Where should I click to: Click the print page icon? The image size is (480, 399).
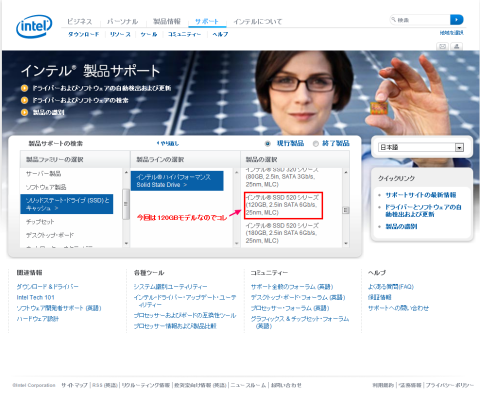(x=457, y=46)
